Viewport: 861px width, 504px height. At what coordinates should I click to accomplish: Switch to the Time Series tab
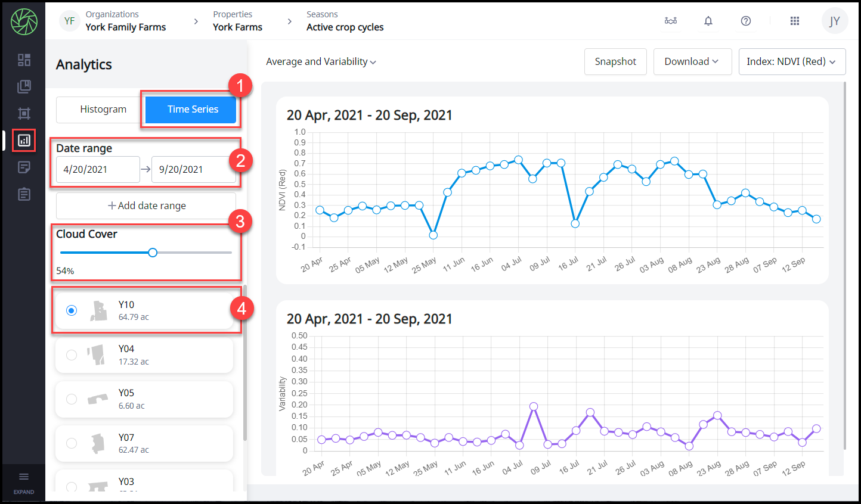[x=192, y=110]
